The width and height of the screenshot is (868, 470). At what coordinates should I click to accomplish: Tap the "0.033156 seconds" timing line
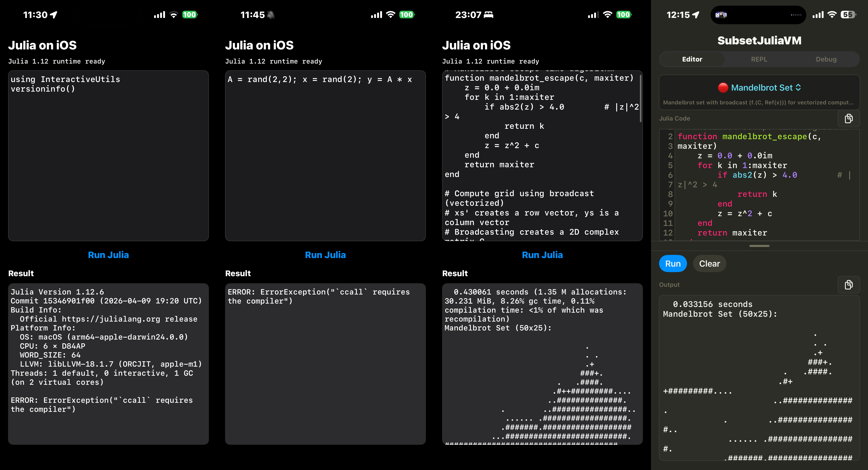click(713, 304)
